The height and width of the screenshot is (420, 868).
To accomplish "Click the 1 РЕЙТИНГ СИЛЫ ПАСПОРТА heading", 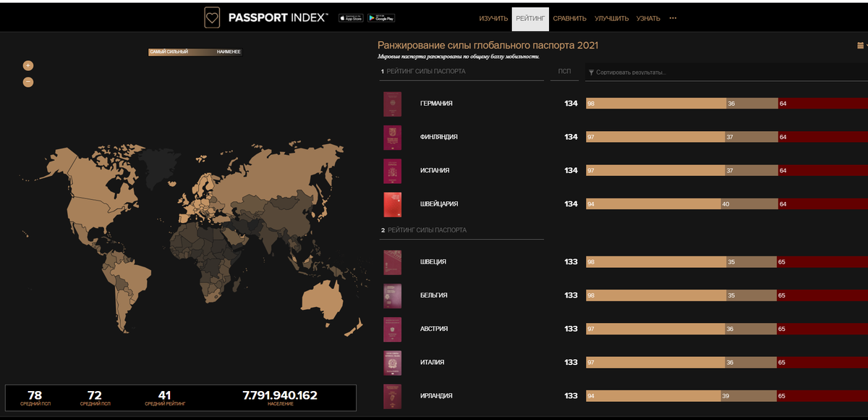I will [x=423, y=72].
